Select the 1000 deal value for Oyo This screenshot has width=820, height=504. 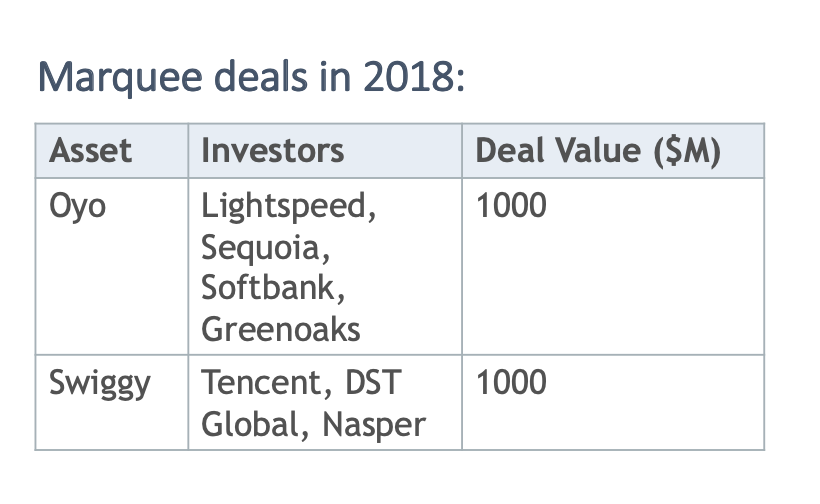coord(512,206)
